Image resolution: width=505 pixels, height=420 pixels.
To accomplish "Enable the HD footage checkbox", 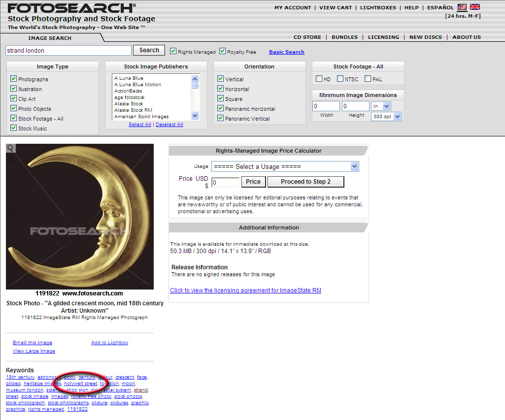I will pos(319,78).
